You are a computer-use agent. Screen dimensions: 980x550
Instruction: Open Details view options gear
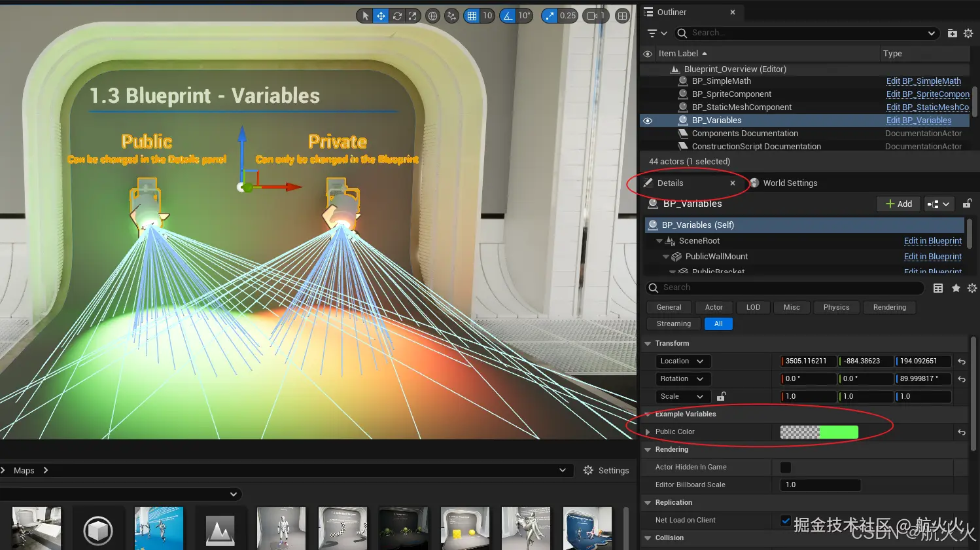click(x=972, y=288)
